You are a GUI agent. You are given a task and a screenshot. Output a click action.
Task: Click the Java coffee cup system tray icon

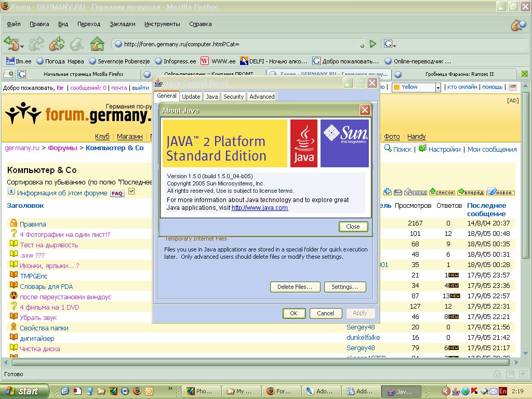[456, 391]
